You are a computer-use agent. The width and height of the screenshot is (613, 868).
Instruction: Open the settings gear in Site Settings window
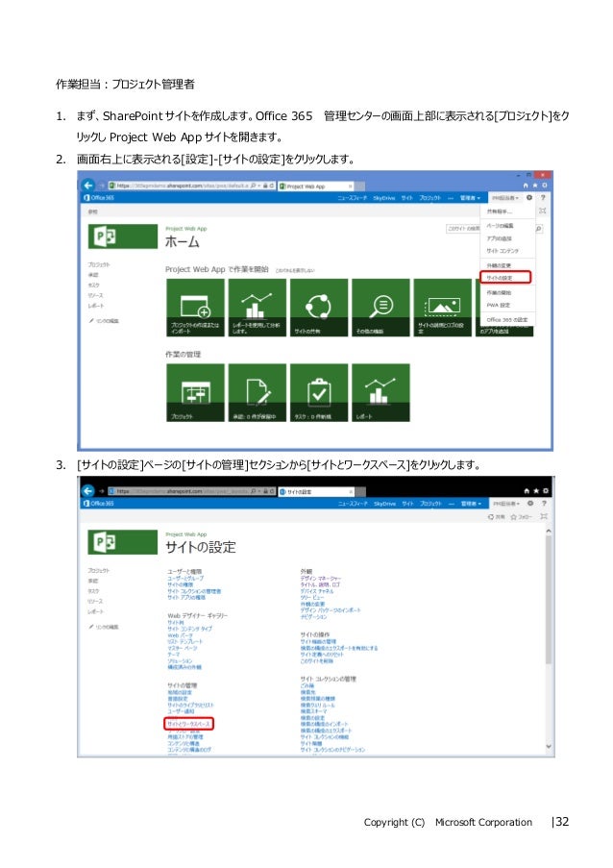coord(530,503)
